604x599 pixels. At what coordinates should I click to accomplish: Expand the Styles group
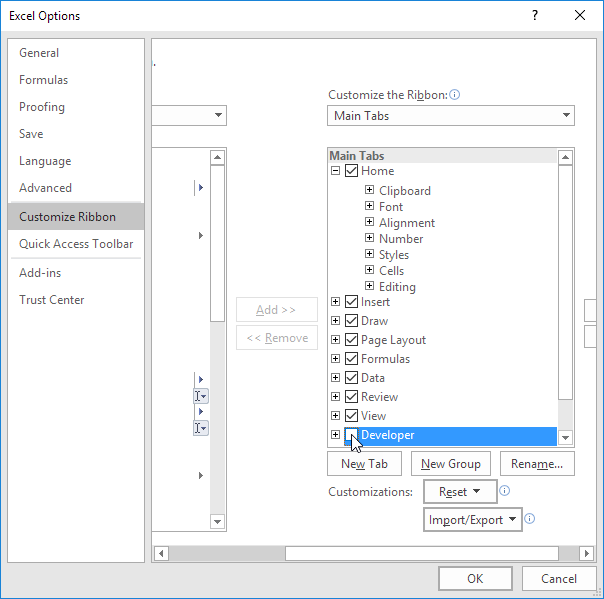click(369, 253)
